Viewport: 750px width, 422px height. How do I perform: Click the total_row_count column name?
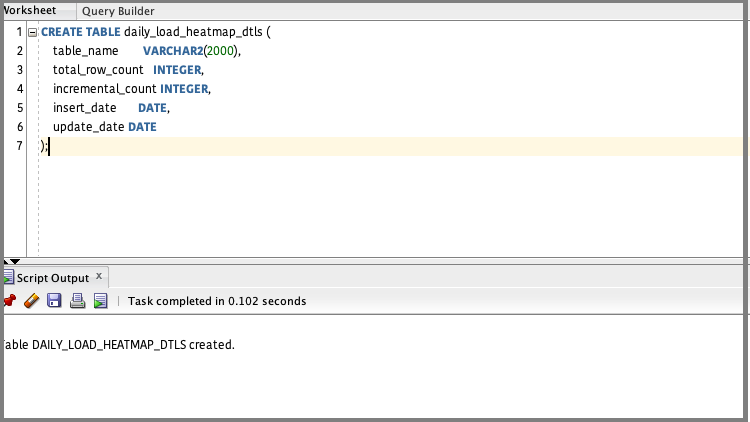pyautogui.click(x=98, y=70)
